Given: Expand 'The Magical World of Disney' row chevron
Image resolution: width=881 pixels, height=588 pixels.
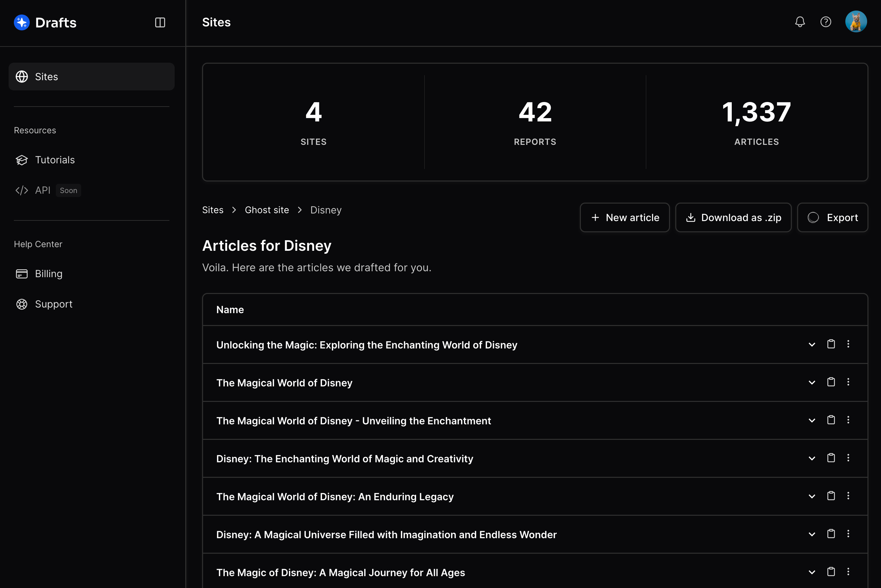Looking at the screenshot, I should tap(812, 382).
